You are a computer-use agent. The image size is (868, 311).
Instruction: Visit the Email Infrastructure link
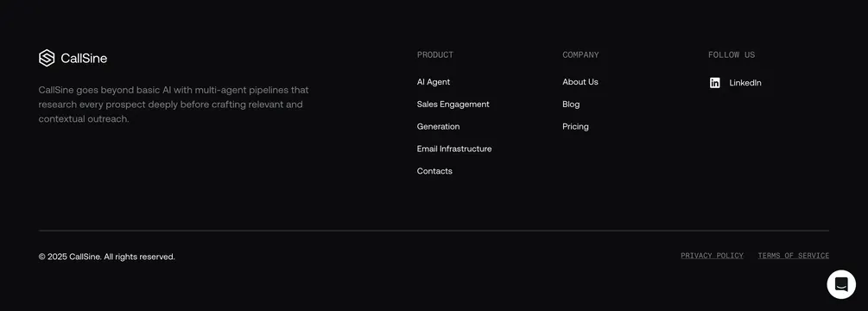pos(454,149)
